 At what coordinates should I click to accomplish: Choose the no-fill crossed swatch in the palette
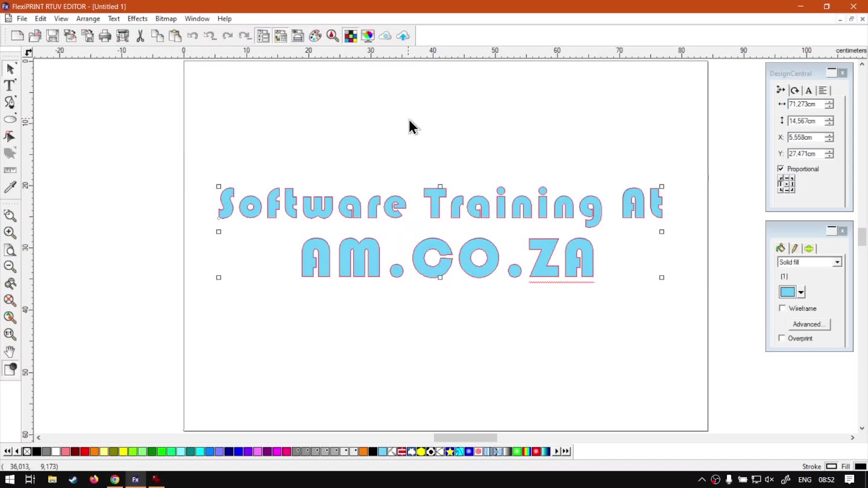[27, 451]
